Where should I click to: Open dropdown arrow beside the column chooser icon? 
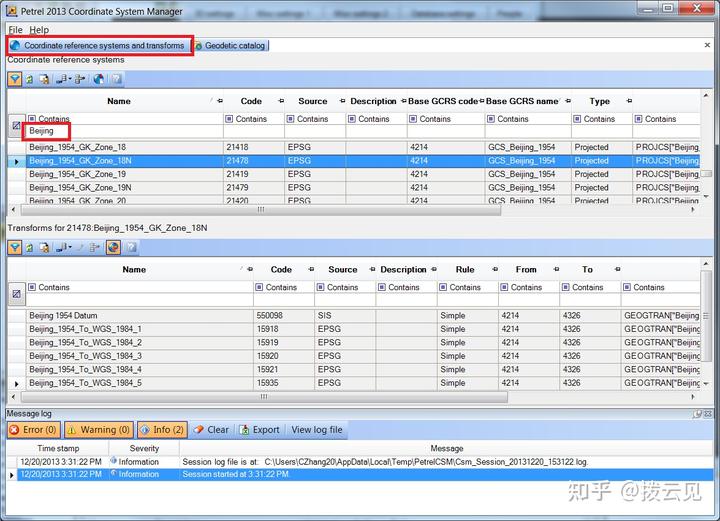tap(70, 79)
